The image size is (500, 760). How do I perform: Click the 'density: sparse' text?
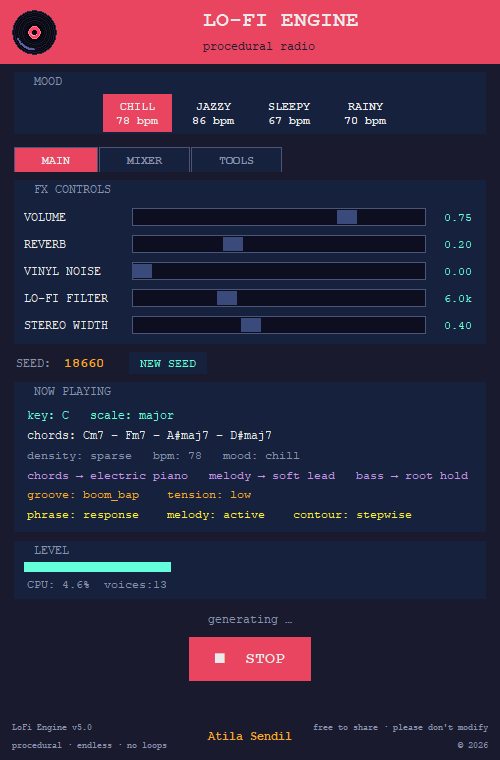[79, 456]
